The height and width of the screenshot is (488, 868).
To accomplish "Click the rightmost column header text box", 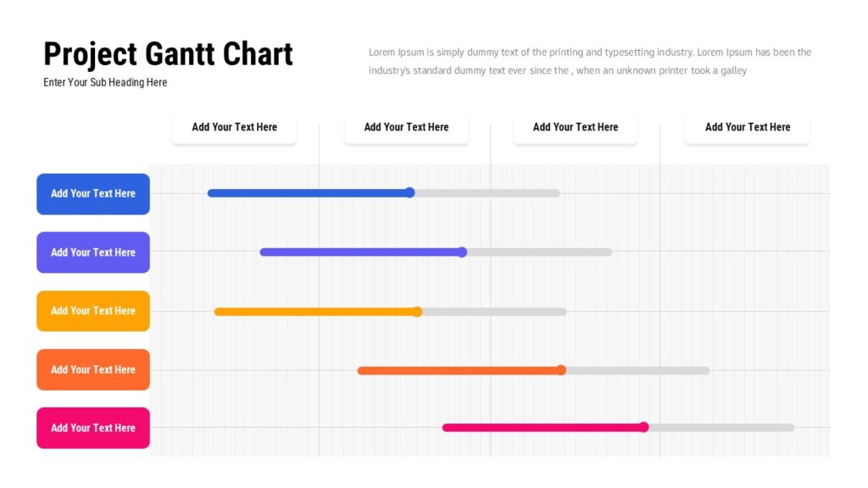I will point(747,127).
